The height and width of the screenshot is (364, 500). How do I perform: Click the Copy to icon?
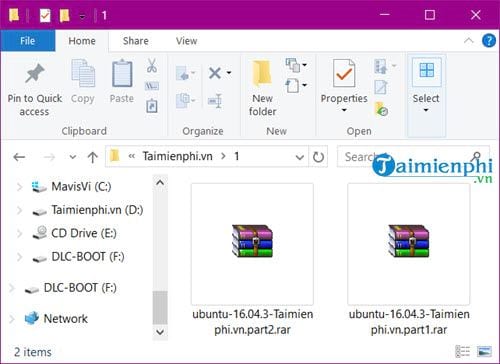click(x=183, y=100)
